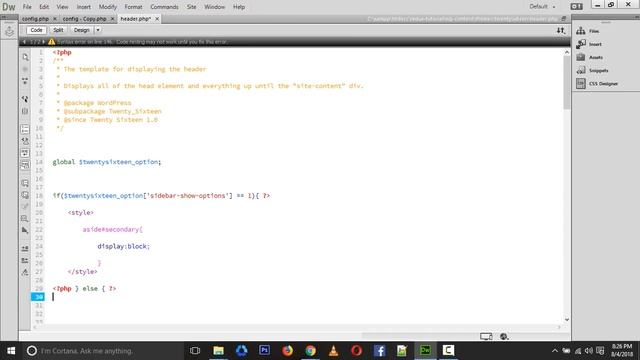The height and width of the screenshot is (360, 640).
Task: Open Windows Start menu
Action: pos(11,351)
